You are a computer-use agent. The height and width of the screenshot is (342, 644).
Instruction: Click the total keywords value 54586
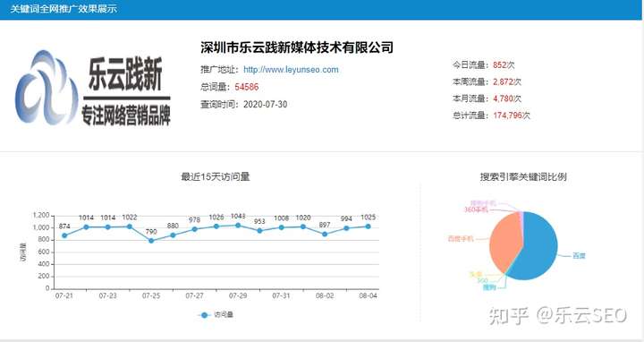tap(247, 87)
